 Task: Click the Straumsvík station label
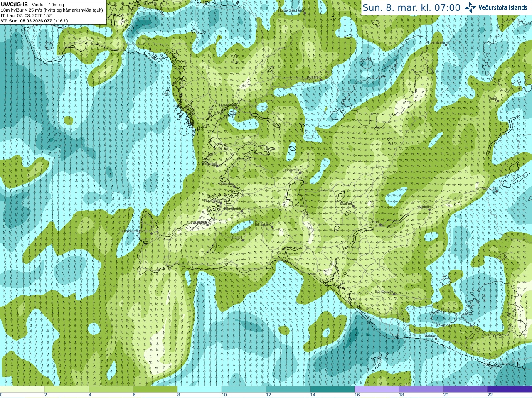click(x=197, y=222)
